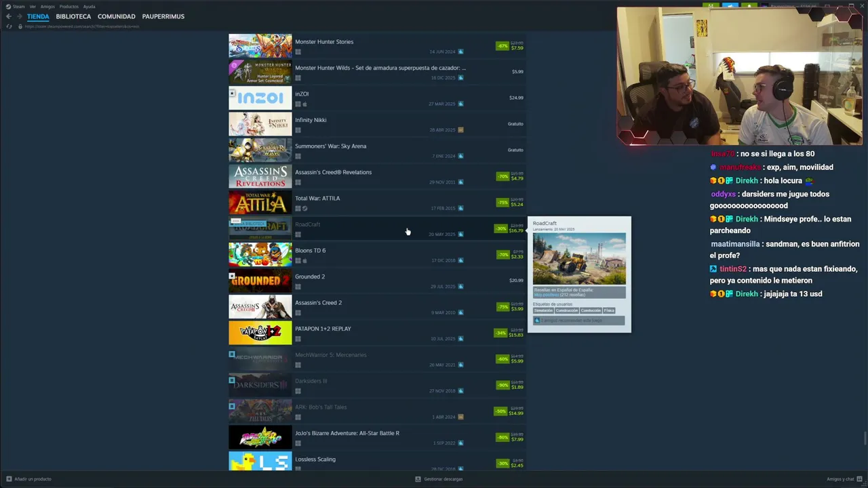This screenshot has width=868, height=488.
Task: Go back with the browser back arrow
Action: pyautogui.click(x=9, y=16)
